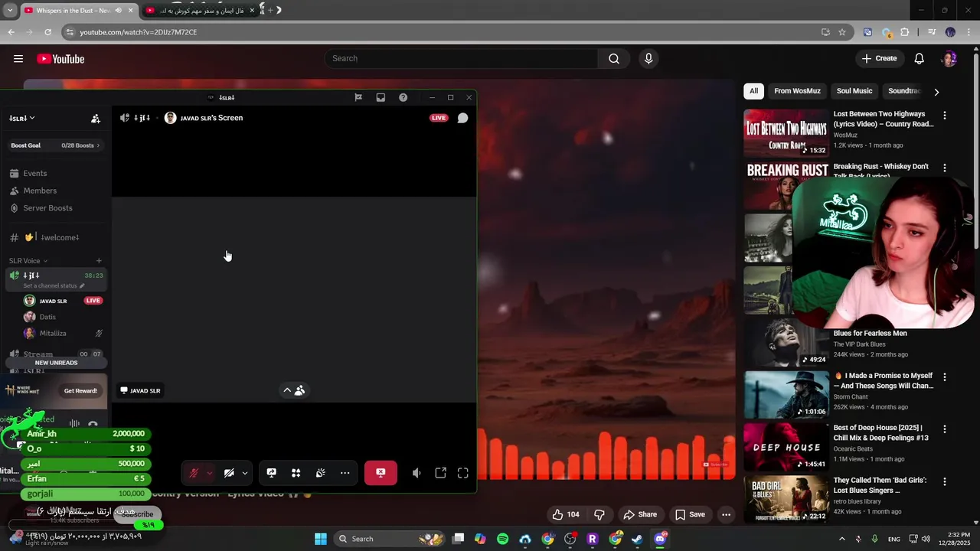Adjust stream volume speaker icon
980x551 pixels.
[416, 473]
